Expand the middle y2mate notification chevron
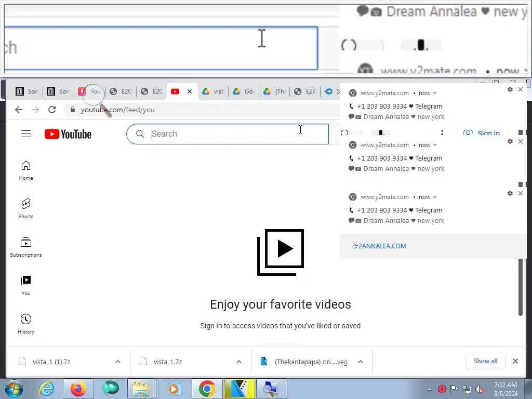The height and width of the screenshot is (399, 532). (x=435, y=145)
